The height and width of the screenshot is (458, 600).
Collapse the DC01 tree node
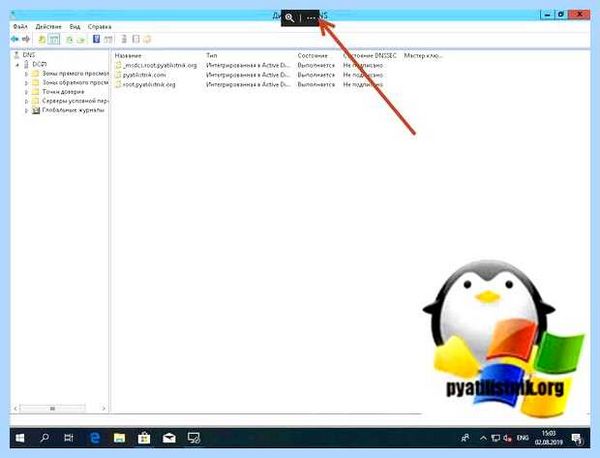pos(17,65)
